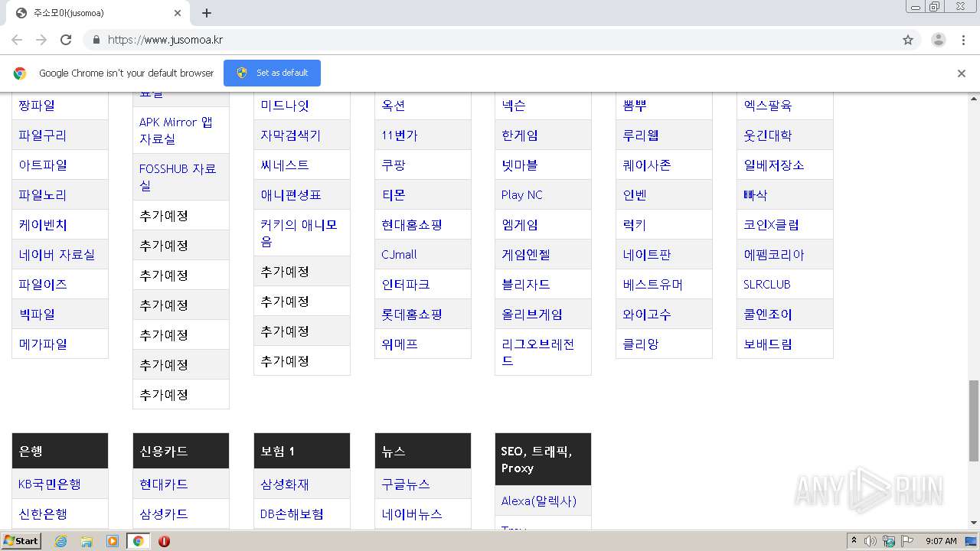
Task: Open the 네이버 자료실 link
Action: 57,255
